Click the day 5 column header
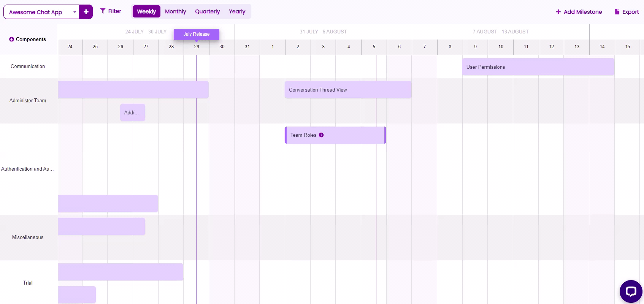Screen dimensions: 644x304 click(x=374, y=47)
